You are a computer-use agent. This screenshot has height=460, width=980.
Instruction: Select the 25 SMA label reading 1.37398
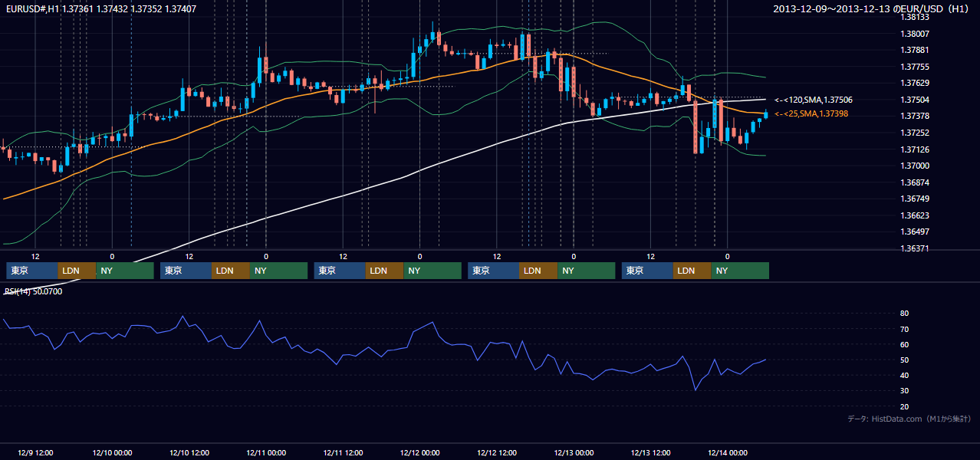[811, 113]
